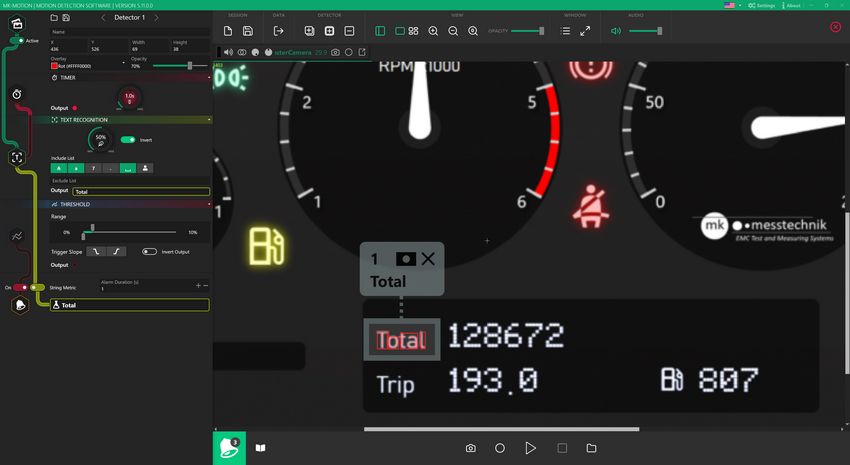Click the new session icon
850x465 pixels.
pyautogui.click(x=228, y=31)
